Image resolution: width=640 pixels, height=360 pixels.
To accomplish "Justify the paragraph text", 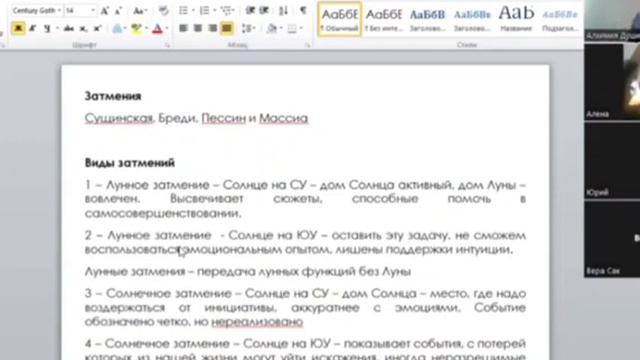I will [227, 28].
